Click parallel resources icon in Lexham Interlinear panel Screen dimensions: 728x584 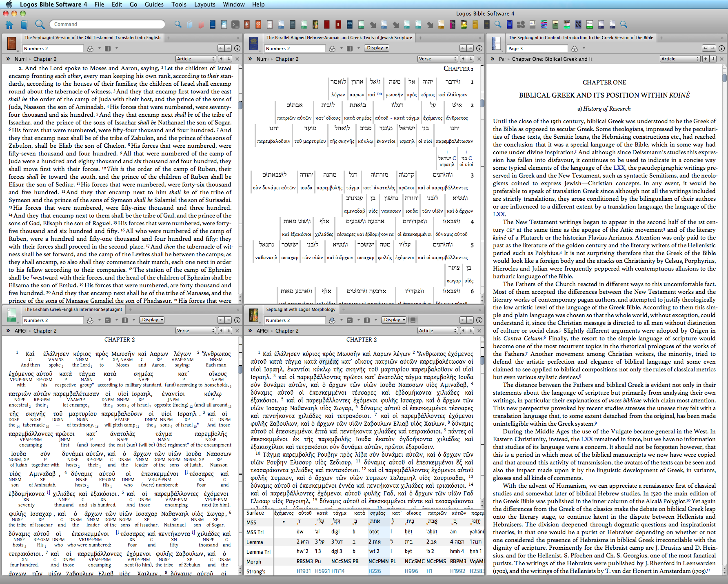click(x=108, y=320)
